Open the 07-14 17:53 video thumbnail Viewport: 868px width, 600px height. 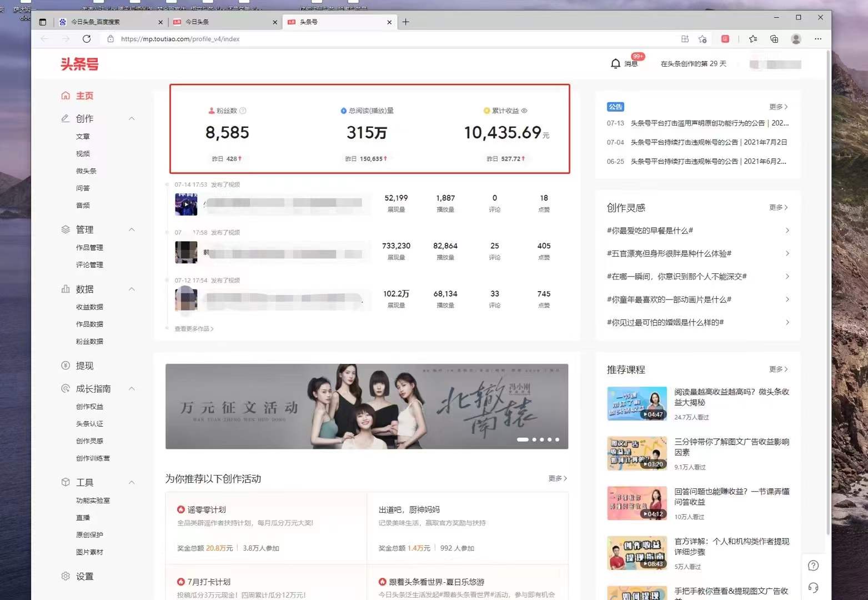(x=186, y=204)
